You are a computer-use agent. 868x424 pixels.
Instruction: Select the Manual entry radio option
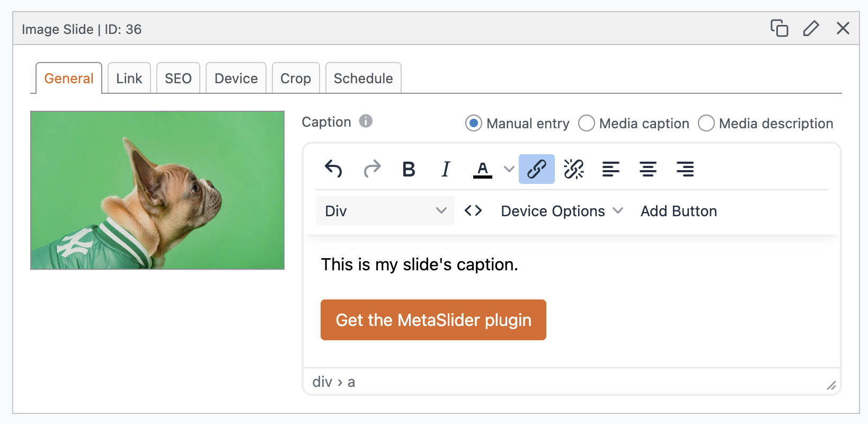pos(473,123)
